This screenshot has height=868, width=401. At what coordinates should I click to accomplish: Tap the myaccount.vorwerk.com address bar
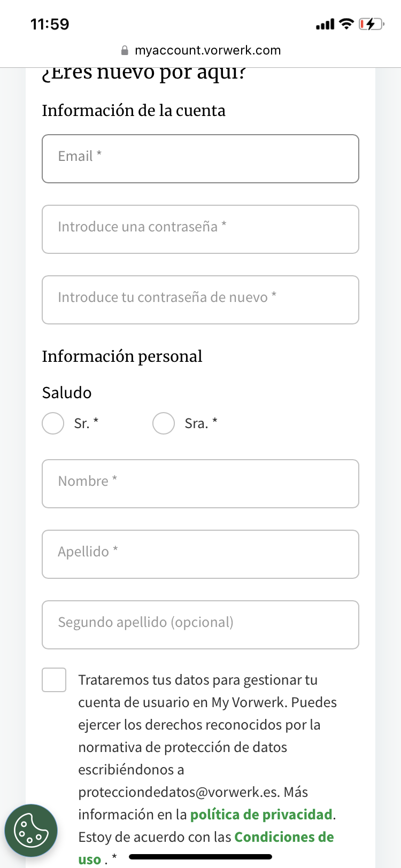(x=207, y=51)
